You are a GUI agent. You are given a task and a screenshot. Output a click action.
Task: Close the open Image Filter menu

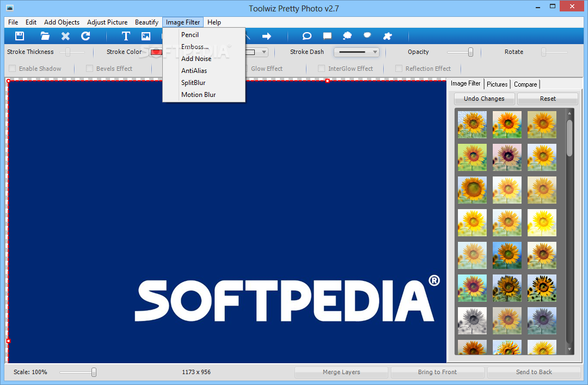tap(183, 22)
